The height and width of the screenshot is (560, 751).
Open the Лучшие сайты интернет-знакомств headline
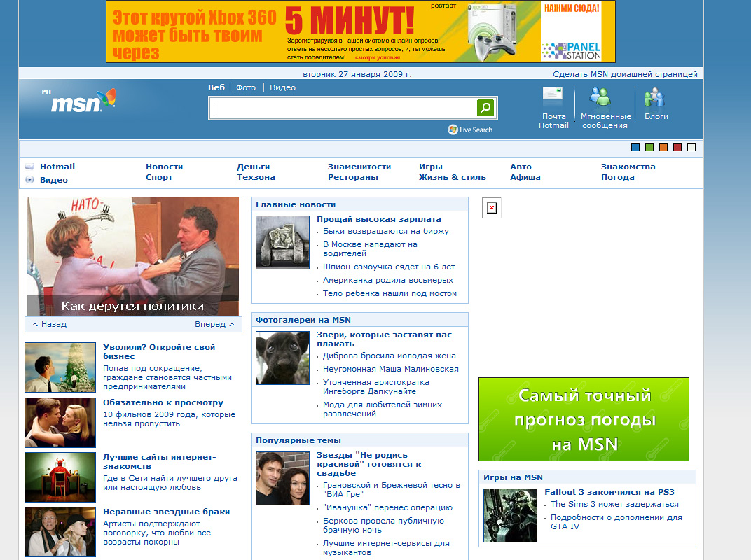click(x=160, y=461)
